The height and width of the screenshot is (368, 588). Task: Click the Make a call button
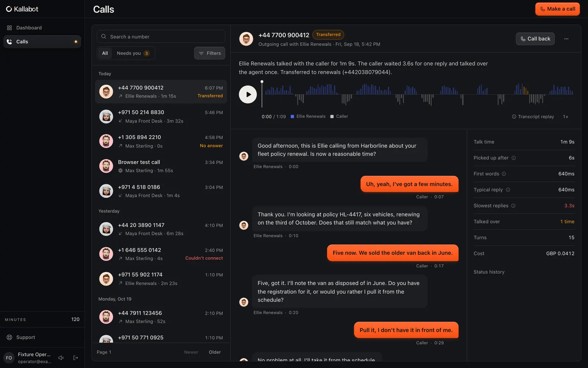(557, 9)
